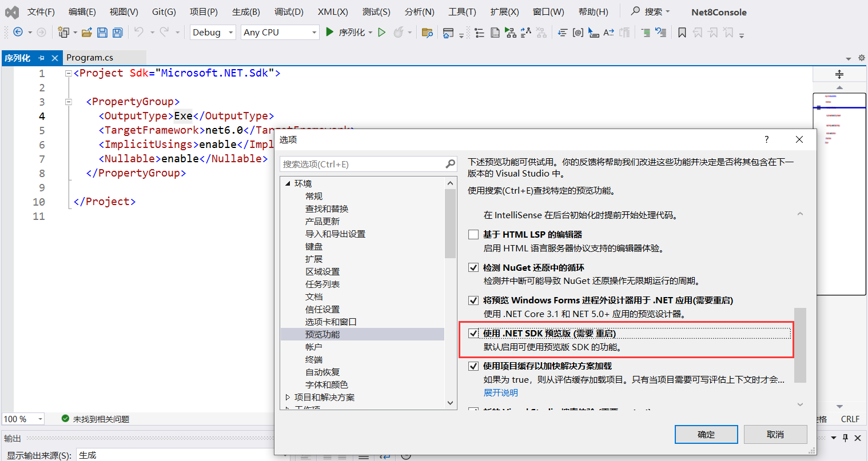Collapse the Project element on line 1

tap(69, 73)
